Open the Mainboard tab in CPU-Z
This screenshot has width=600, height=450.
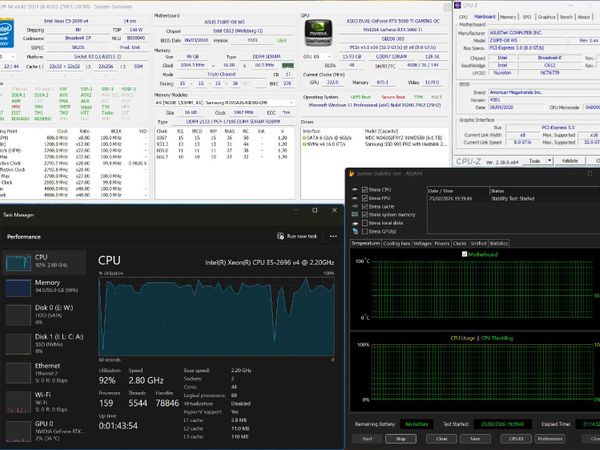coord(484,17)
